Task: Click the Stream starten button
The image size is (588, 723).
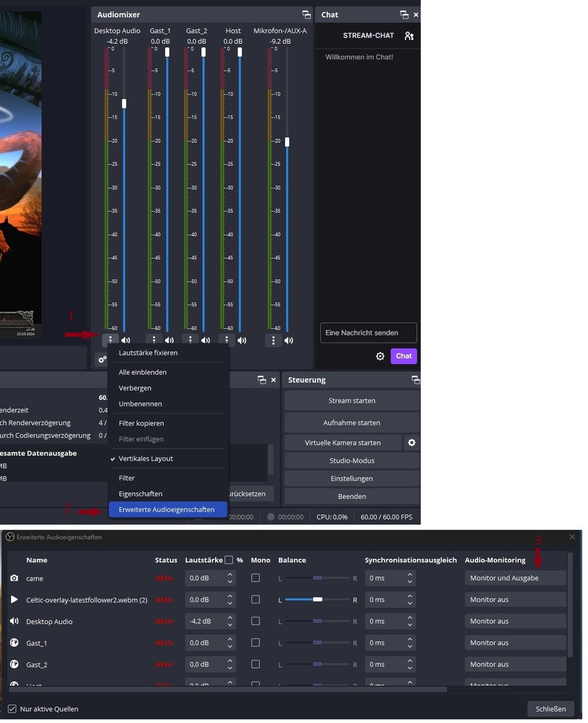Action: tap(352, 401)
